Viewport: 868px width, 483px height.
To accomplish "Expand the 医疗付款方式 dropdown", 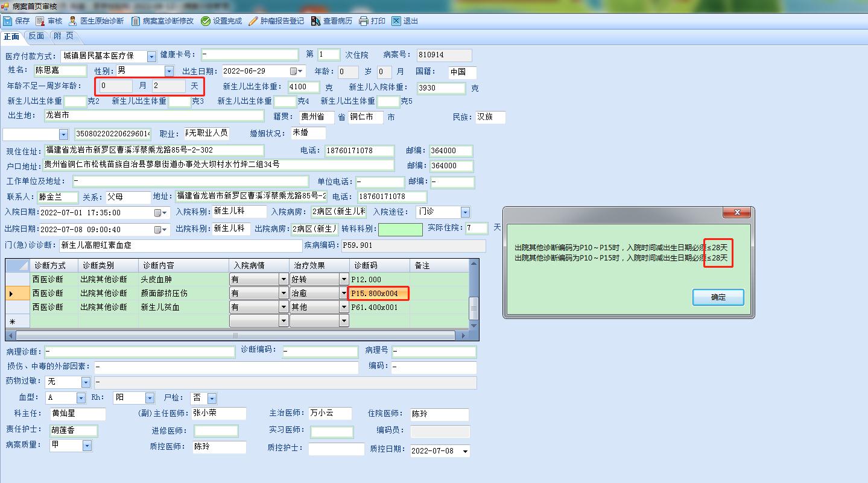I will coord(151,56).
